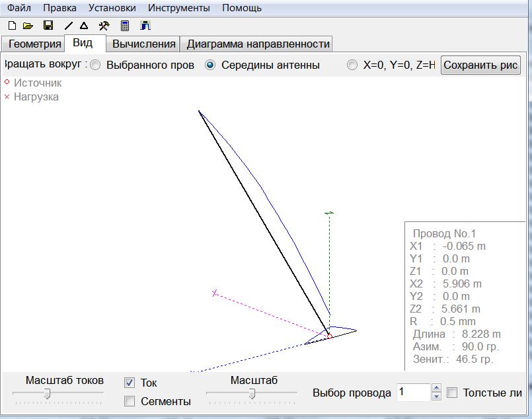Screen dimensions: 532x419
Task: Open a file with the folder icon
Action: pos(28,26)
